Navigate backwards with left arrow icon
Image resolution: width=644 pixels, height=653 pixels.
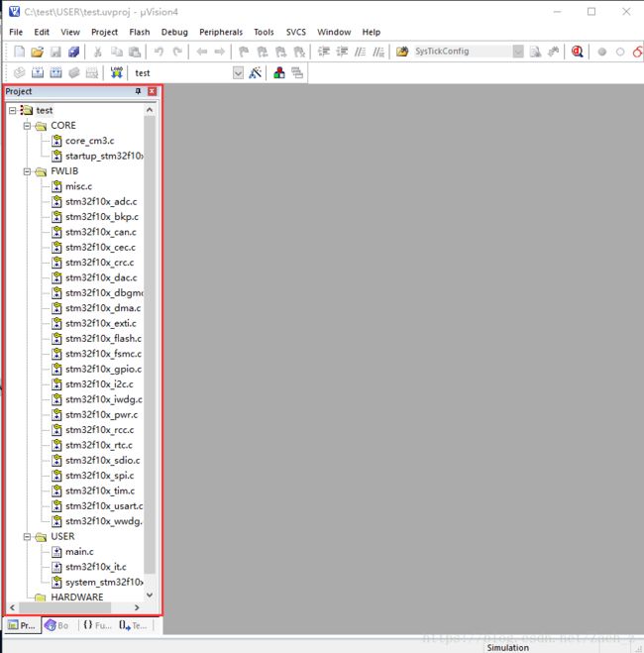click(x=201, y=52)
